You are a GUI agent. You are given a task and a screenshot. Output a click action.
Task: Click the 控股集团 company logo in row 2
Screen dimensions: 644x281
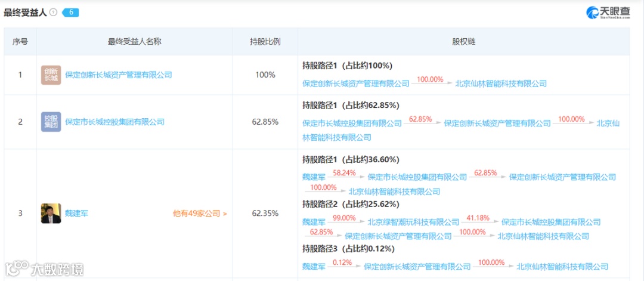(51, 122)
